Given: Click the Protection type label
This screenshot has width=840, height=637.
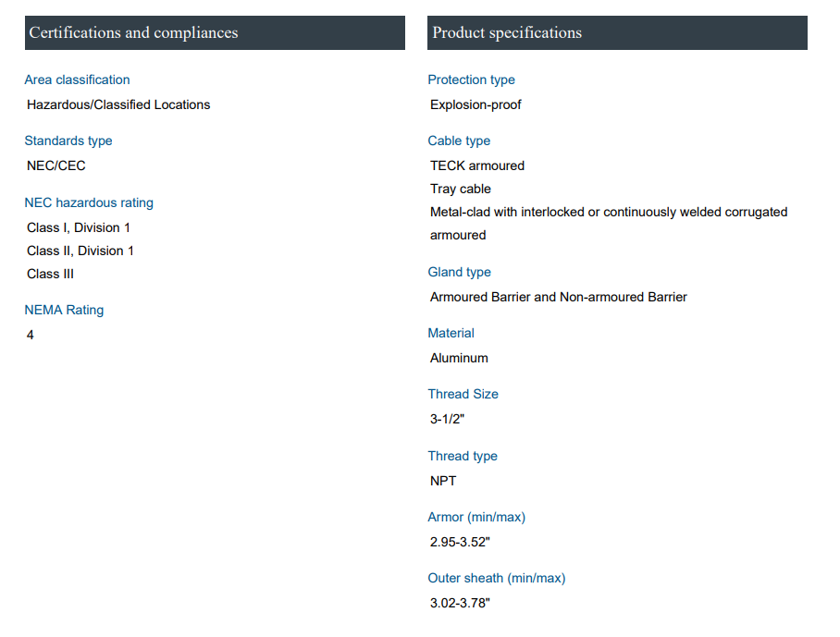Looking at the screenshot, I should (471, 80).
